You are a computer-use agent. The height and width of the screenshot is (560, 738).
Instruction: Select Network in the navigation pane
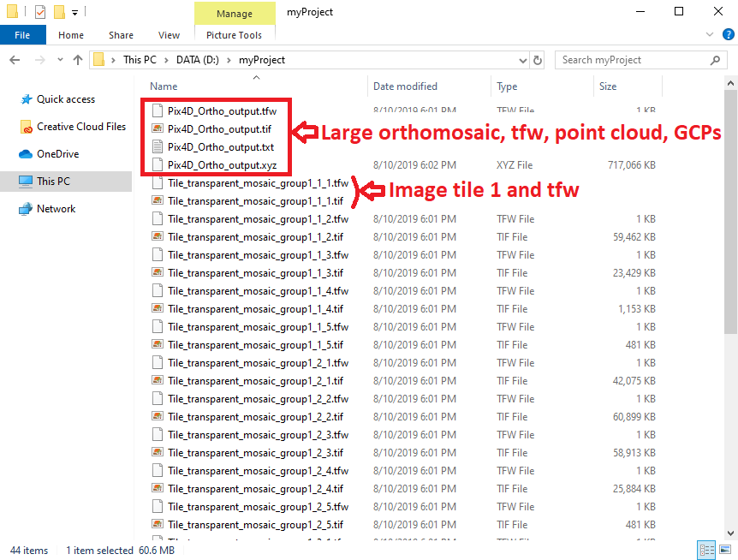click(x=56, y=208)
